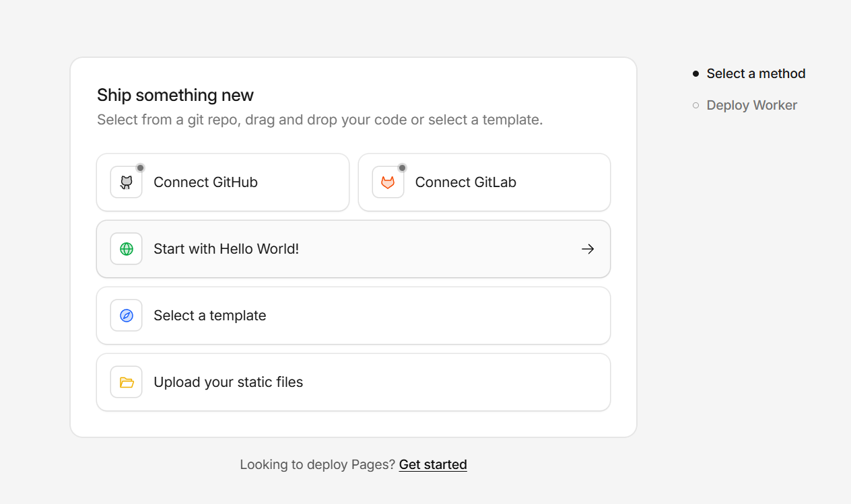
Task: Click the gray status dot on GitLab icon
Action: click(402, 168)
